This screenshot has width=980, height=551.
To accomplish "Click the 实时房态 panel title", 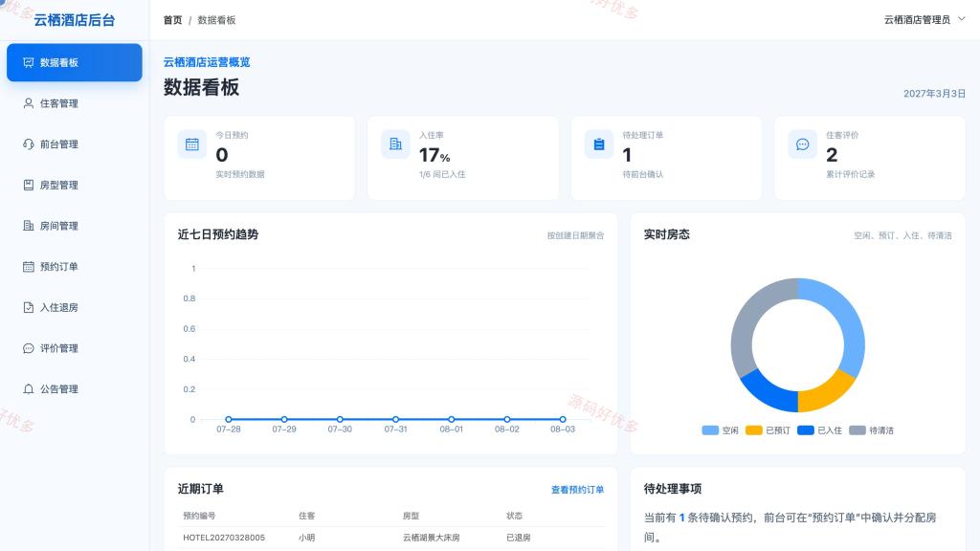I will click(x=667, y=234).
